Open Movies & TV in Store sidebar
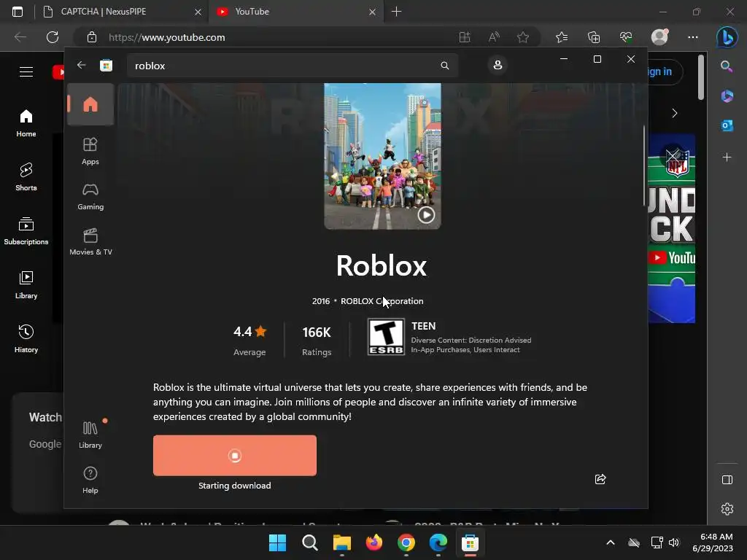 point(90,242)
